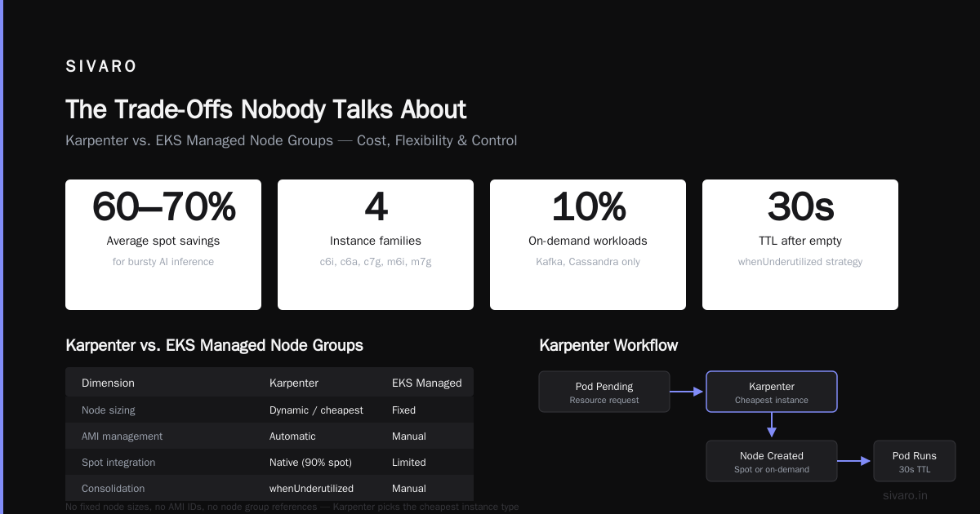Select the 60–70% average spot savings card

pos(163,245)
